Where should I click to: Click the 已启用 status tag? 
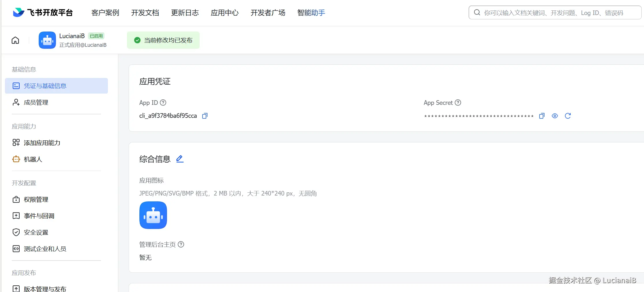coord(96,36)
